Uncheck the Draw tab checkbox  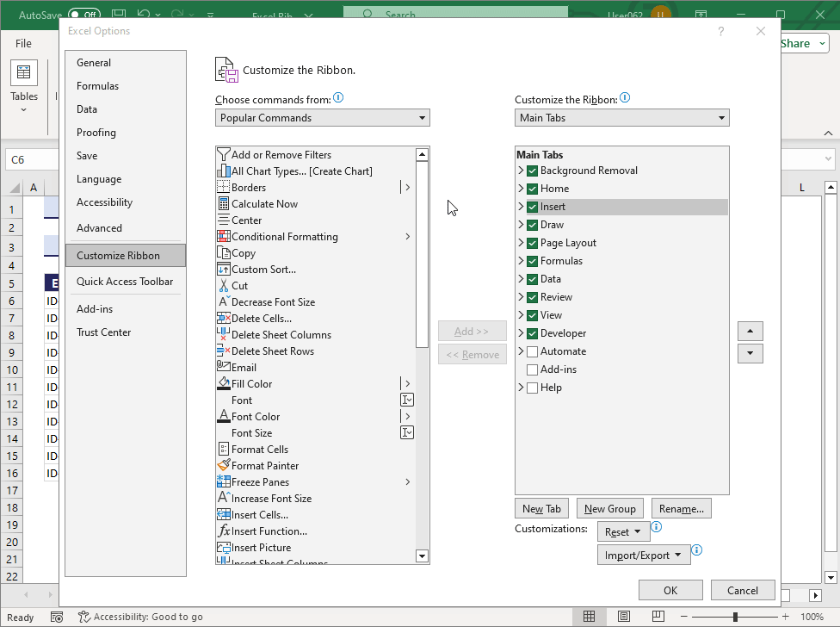532,225
